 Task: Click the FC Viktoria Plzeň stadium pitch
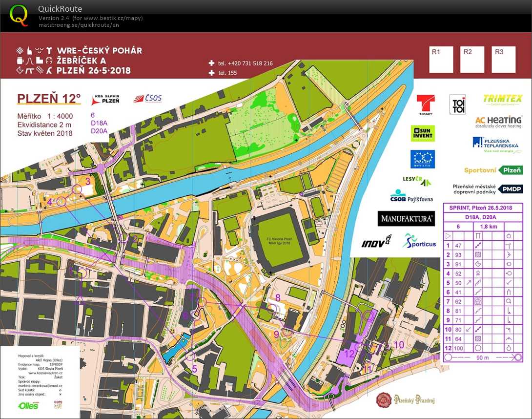[x=276, y=239]
